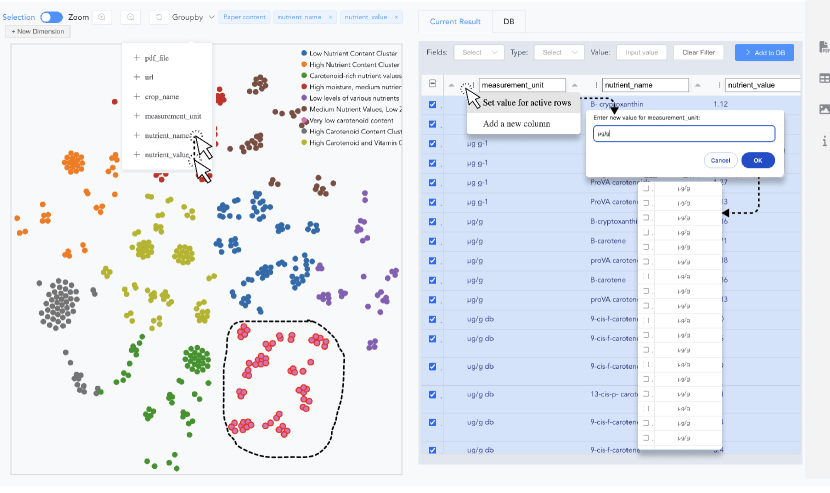Uncheck the 13-cis-p- carot row checkbox
The height and width of the screenshot is (493, 830).
[x=432, y=394]
